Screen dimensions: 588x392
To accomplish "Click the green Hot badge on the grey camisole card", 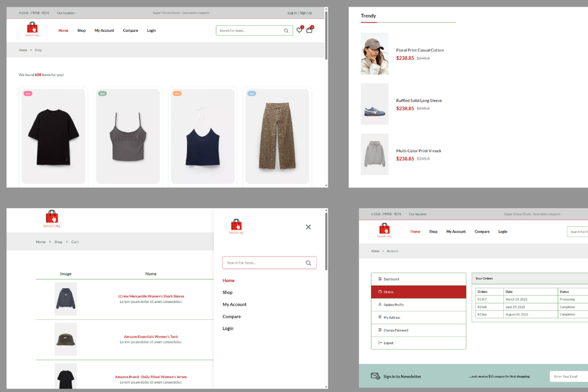I will click(102, 93).
